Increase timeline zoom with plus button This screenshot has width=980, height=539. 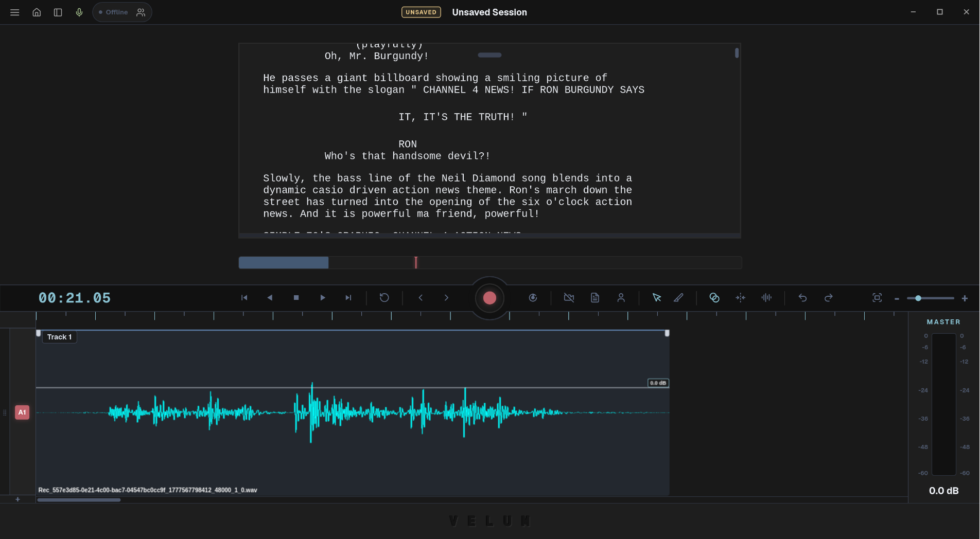pyautogui.click(x=965, y=298)
